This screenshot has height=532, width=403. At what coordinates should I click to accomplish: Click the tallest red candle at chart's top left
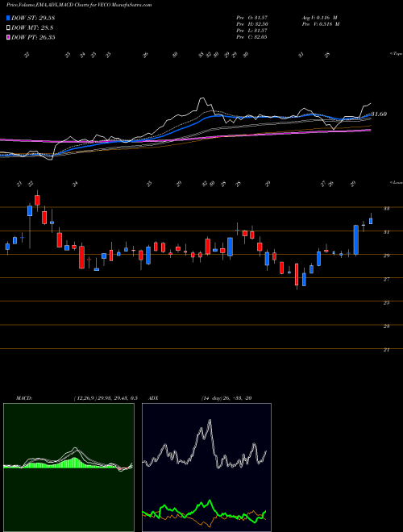pyautogui.click(x=37, y=200)
